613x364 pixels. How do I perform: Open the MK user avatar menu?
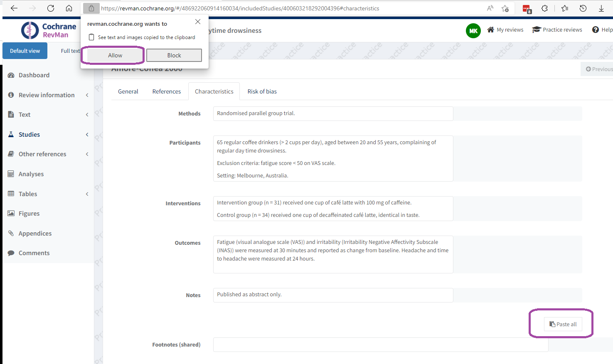point(473,31)
